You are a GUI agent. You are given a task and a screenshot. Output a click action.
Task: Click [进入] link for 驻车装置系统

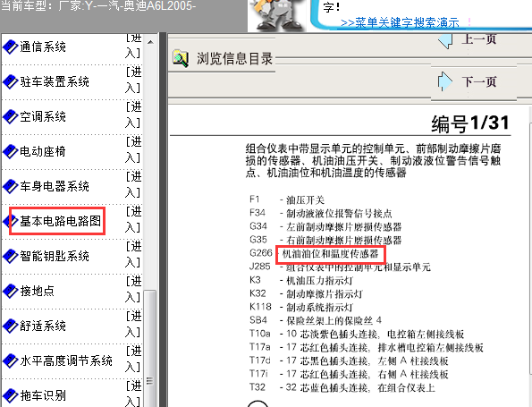tap(133, 81)
